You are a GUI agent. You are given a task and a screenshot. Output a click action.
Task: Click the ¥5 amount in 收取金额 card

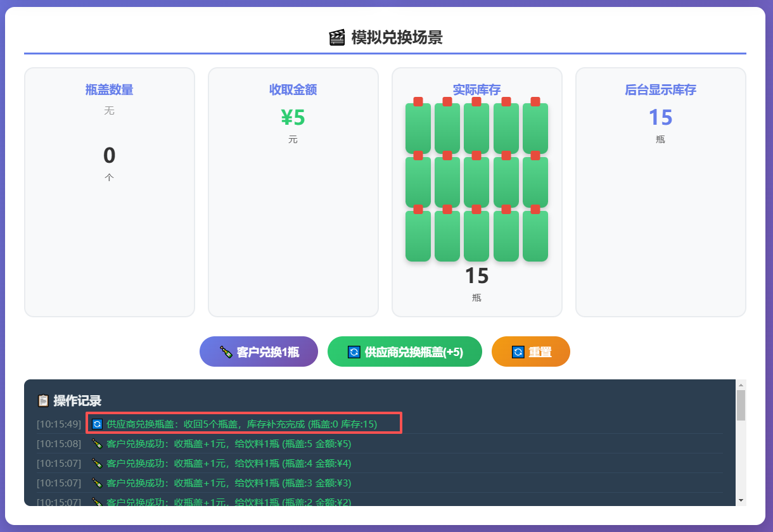[293, 118]
